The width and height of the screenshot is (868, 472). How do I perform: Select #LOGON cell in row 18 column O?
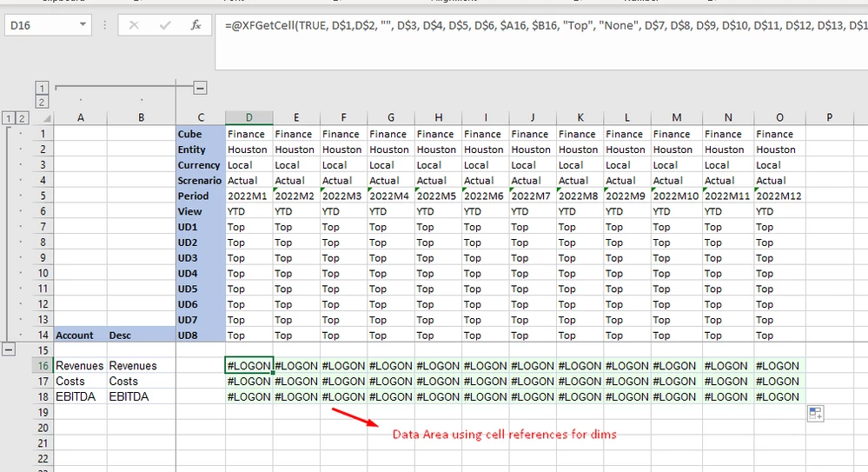(779, 396)
